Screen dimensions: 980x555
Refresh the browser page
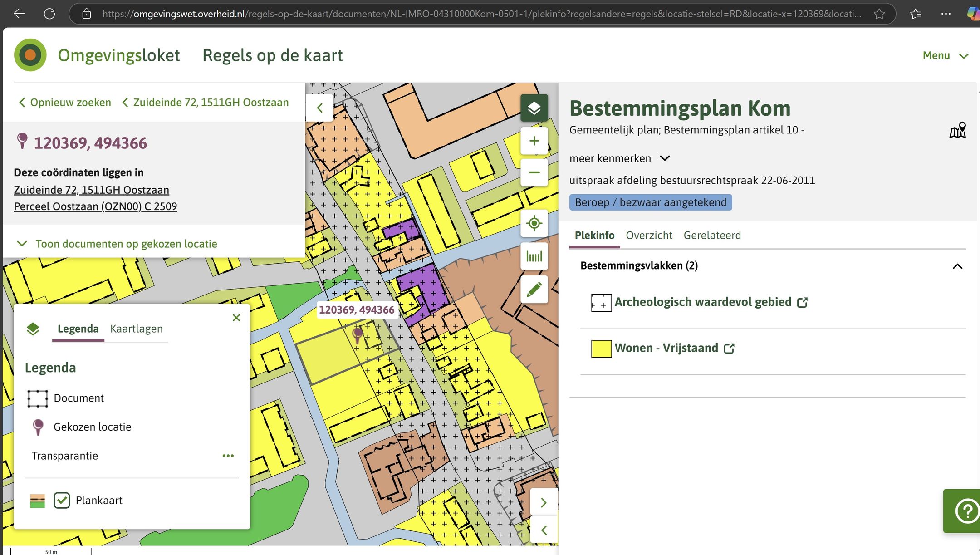point(49,14)
